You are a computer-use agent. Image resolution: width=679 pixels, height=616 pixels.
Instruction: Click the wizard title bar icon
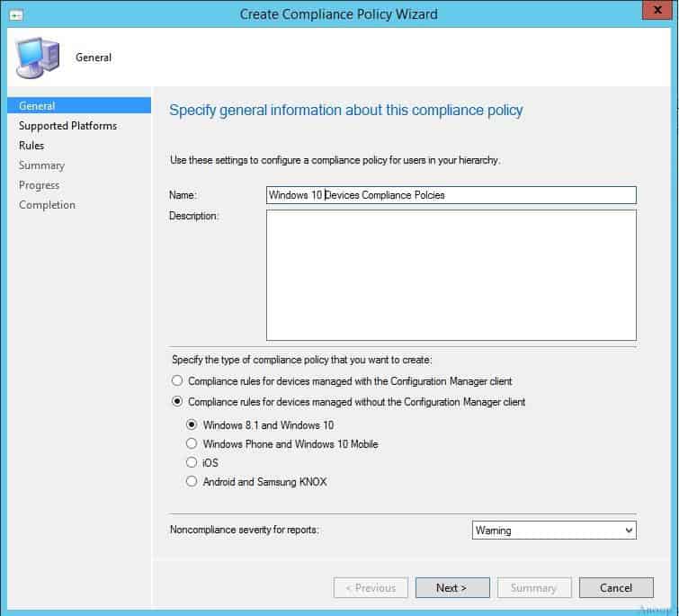[x=16, y=15]
